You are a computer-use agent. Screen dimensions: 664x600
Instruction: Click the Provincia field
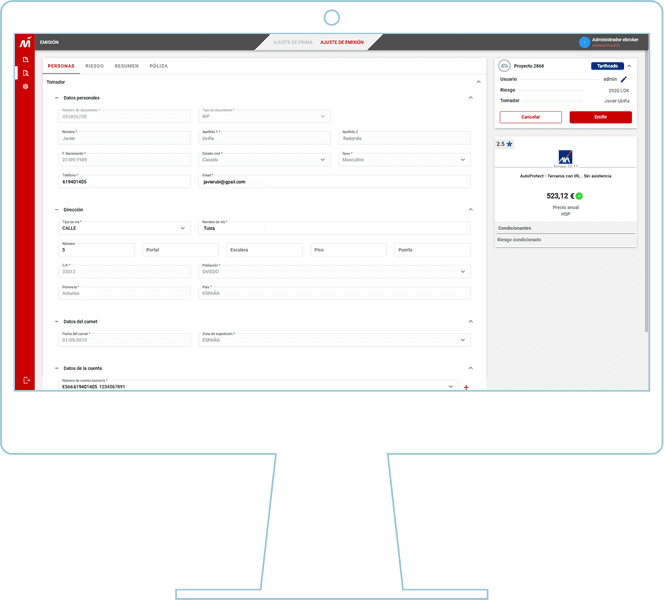click(124, 293)
